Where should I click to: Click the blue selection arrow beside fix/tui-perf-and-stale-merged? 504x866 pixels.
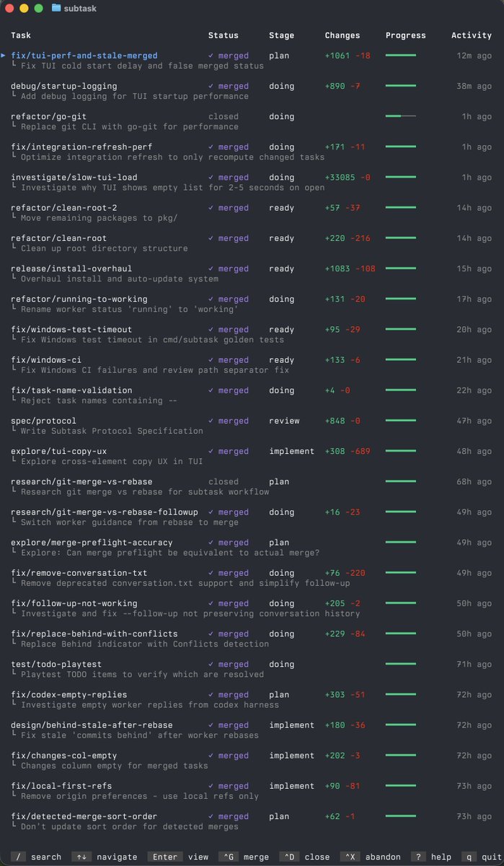4,56
